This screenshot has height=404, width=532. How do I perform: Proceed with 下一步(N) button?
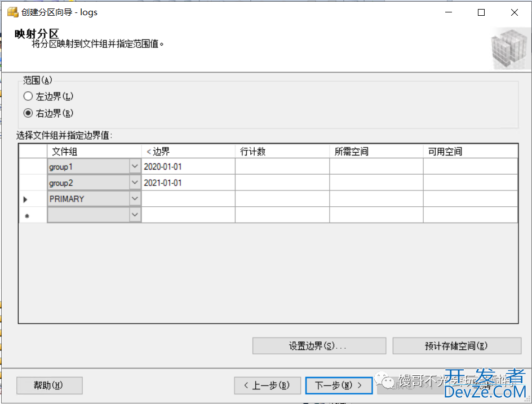click(339, 385)
